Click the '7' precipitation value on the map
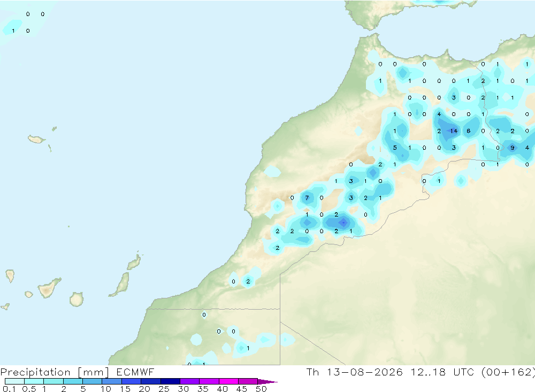This screenshot has width=535, height=392. [307, 198]
